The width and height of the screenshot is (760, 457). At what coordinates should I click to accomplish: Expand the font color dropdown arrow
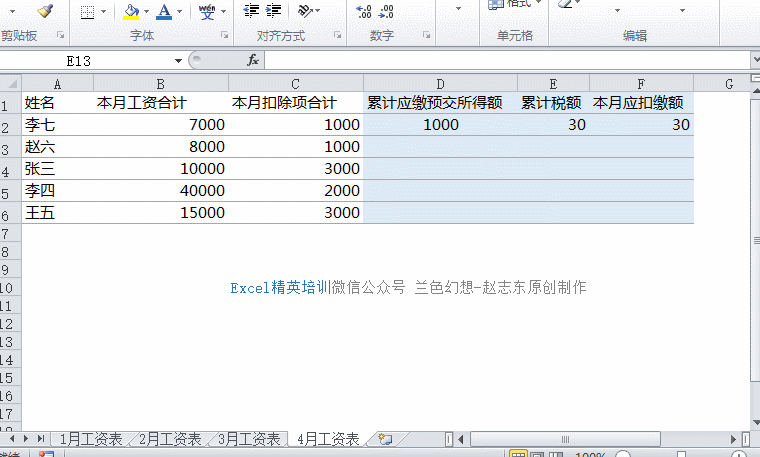(179, 12)
